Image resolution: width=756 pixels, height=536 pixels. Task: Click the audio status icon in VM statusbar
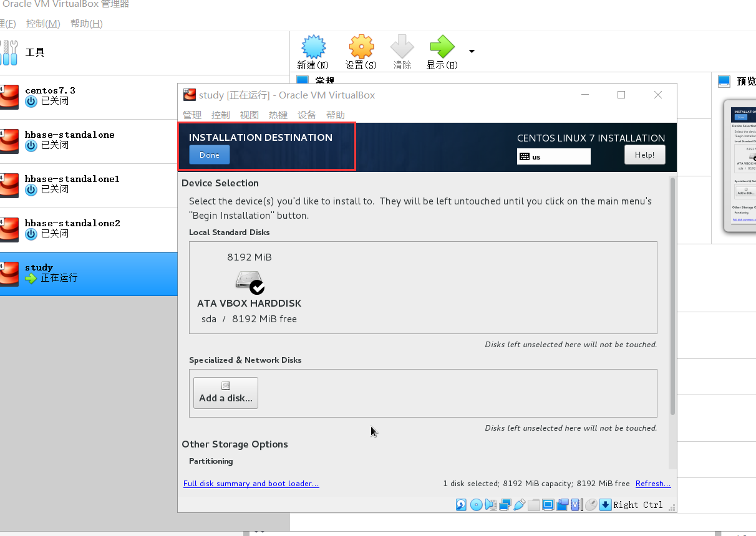[x=491, y=505]
